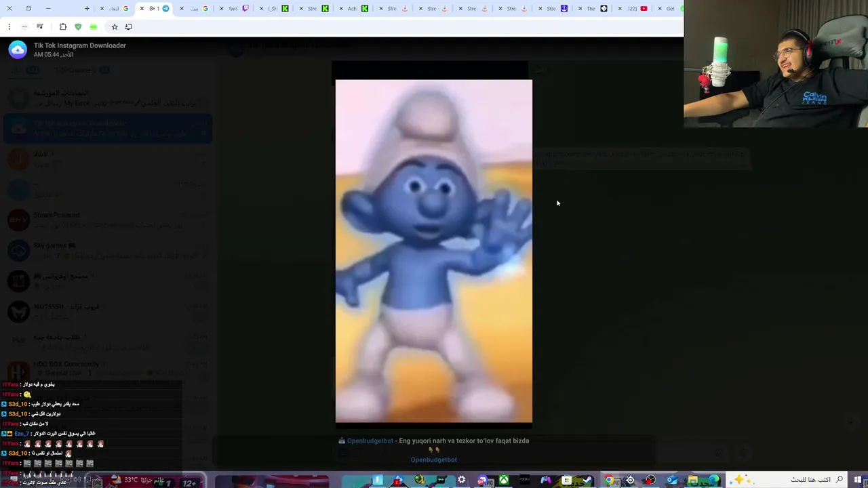868x488 pixels.
Task: Click the screen capture icon beside the star
Action: (128, 26)
